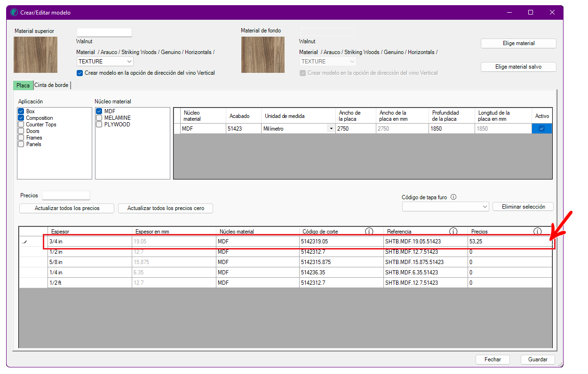Image resolution: width=588 pixels, height=374 pixels.
Task: Maximize the Crear/Editar modelo window
Action: point(531,13)
